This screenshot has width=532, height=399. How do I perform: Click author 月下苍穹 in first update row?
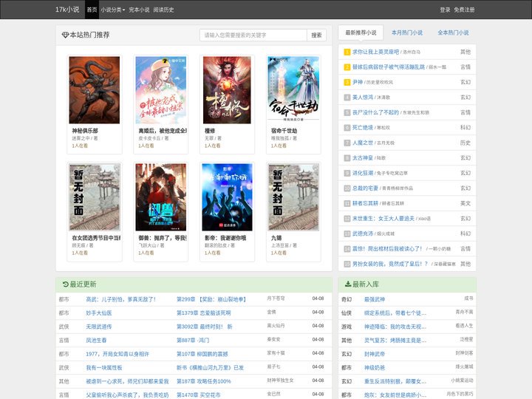click(x=276, y=299)
